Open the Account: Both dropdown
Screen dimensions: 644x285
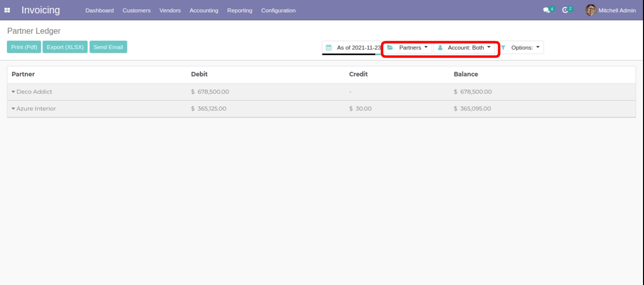click(468, 48)
